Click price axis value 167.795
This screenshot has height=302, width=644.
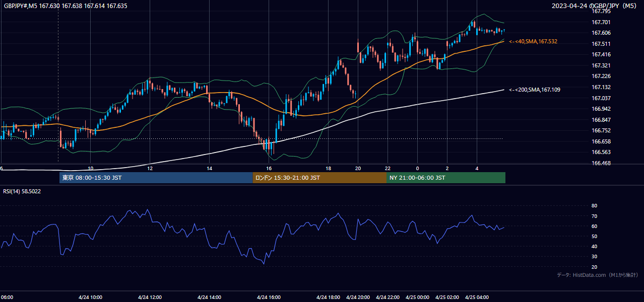tap(601, 11)
